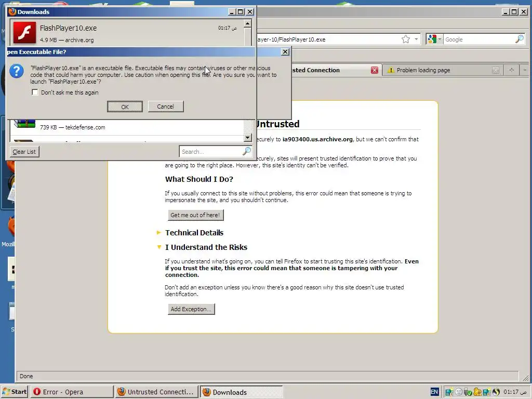The height and width of the screenshot is (399, 532).
Task: Click the Firefox search bar magnifier icon
Action: (520, 39)
